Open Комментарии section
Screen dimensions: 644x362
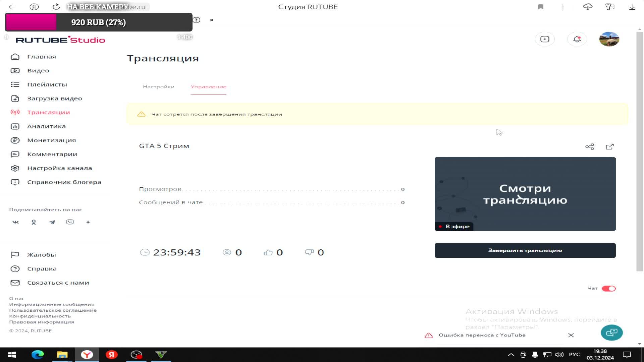44,154
